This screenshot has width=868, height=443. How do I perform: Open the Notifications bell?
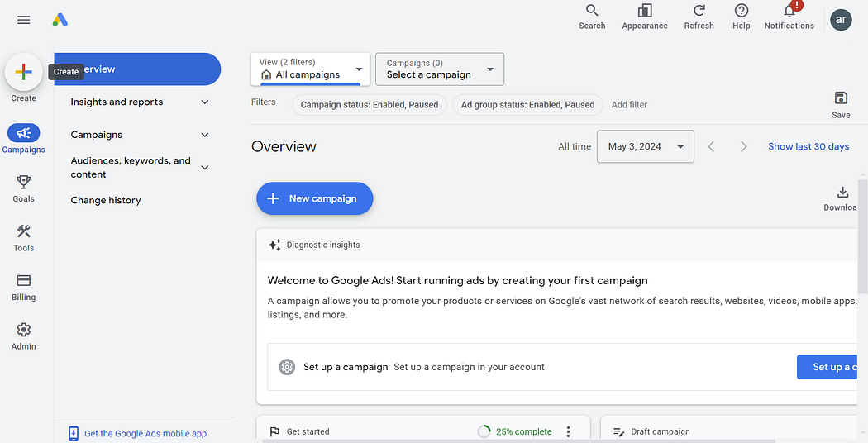tap(789, 17)
